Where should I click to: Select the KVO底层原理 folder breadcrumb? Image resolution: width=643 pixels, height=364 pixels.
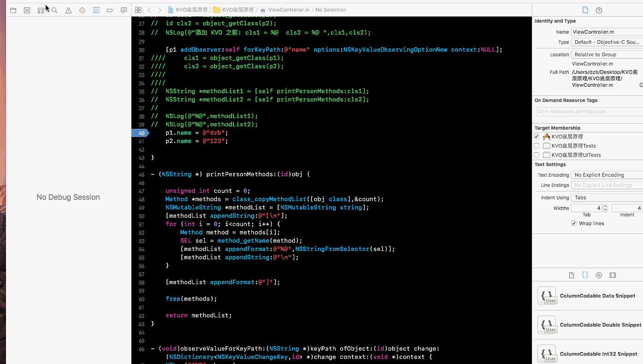[233, 10]
